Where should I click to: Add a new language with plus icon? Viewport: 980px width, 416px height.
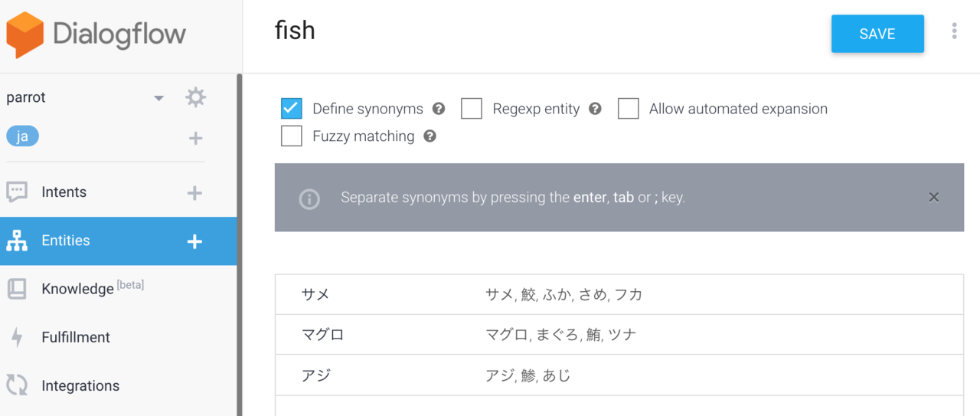(x=196, y=138)
